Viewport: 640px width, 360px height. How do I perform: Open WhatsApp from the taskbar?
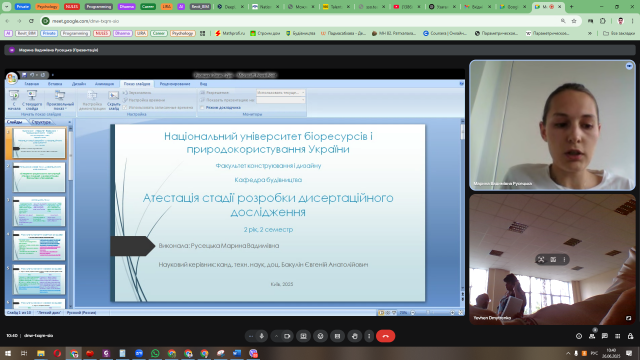155,353
